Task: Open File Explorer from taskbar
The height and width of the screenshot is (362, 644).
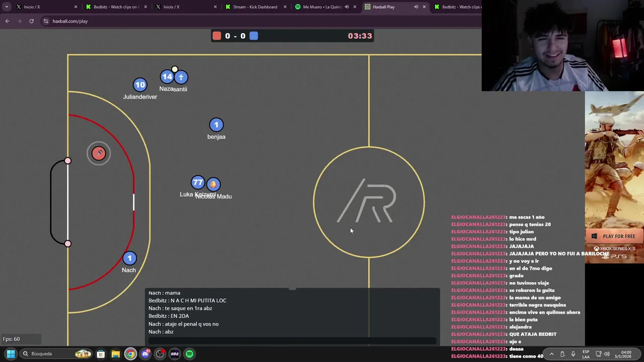Action: click(x=116, y=354)
